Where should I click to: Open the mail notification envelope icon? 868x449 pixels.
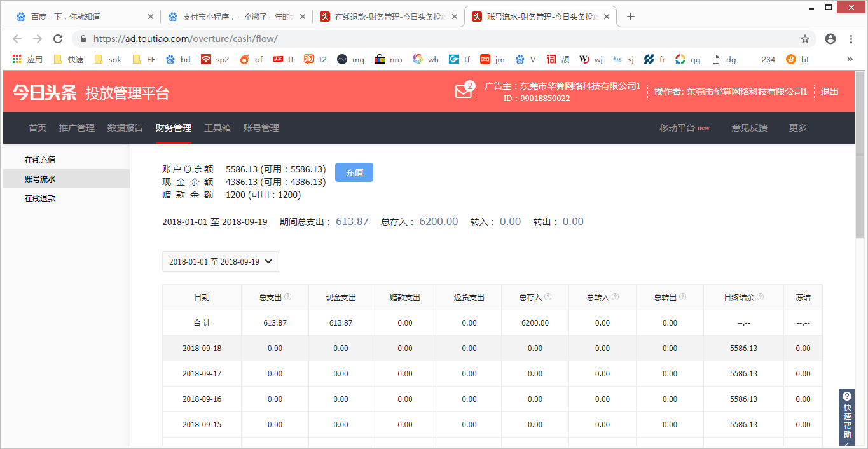[x=464, y=92]
